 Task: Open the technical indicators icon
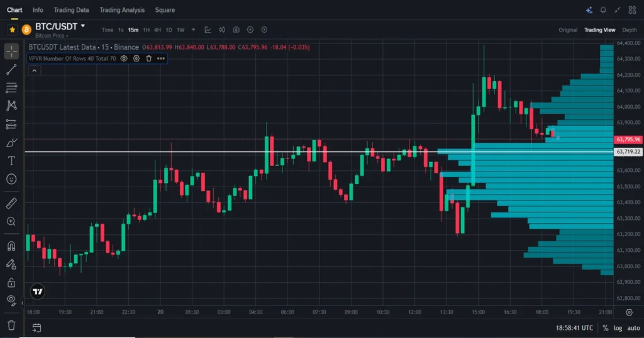(208, 30)
